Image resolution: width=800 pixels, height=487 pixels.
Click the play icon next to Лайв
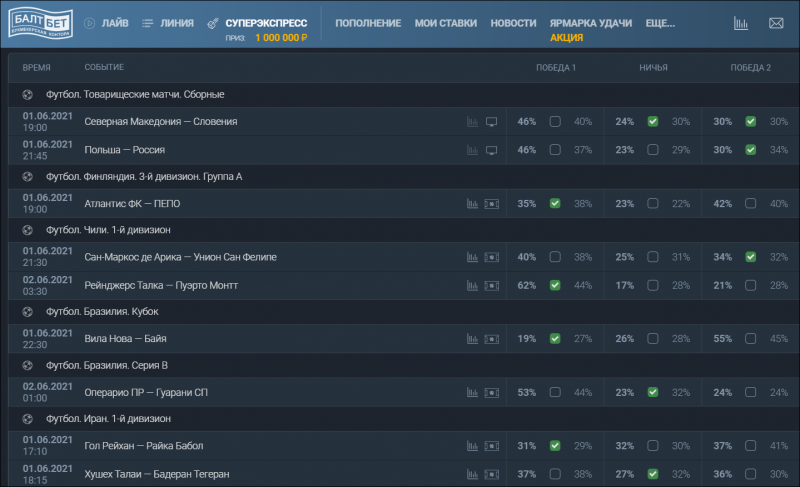(x=89, y=23)
